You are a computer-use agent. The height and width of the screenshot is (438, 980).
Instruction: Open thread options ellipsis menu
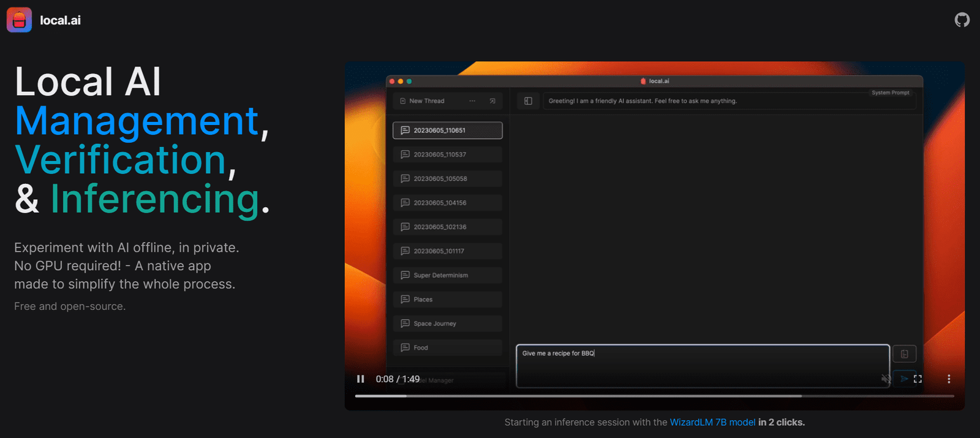tap(472, 101)
